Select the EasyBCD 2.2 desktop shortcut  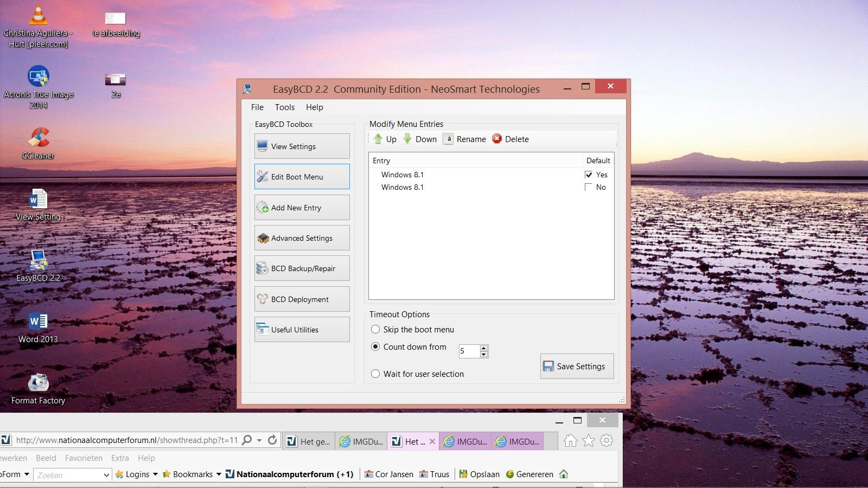(38, 266)
